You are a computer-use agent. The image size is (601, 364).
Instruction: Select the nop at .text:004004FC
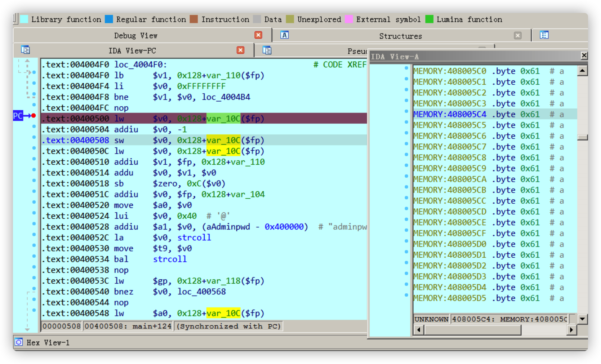204,108
